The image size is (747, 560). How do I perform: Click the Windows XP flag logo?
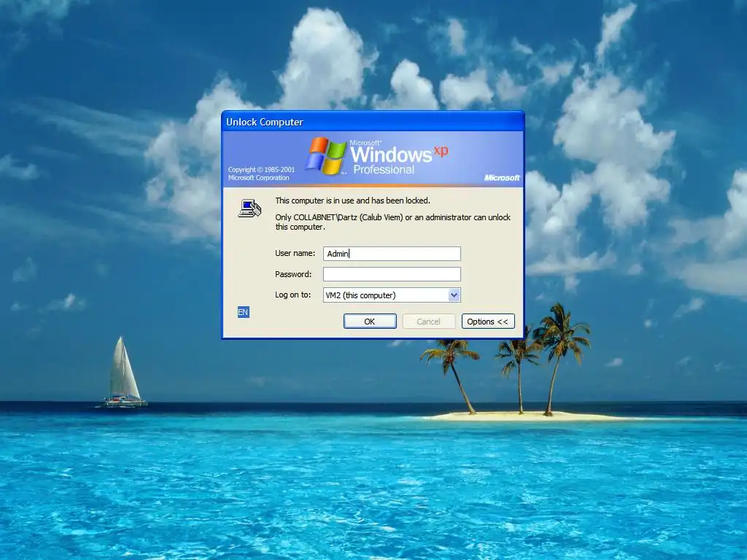[326, 155]
